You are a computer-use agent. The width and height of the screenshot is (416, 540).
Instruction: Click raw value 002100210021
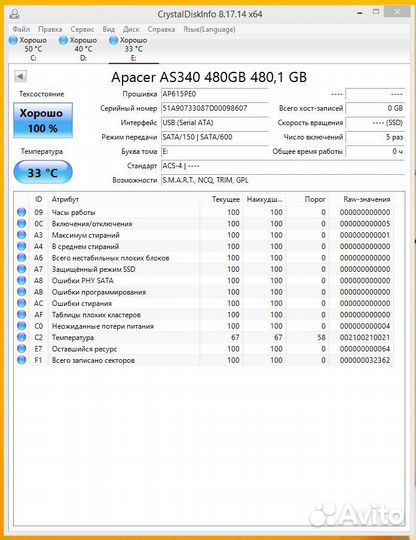tap(365, 338)
